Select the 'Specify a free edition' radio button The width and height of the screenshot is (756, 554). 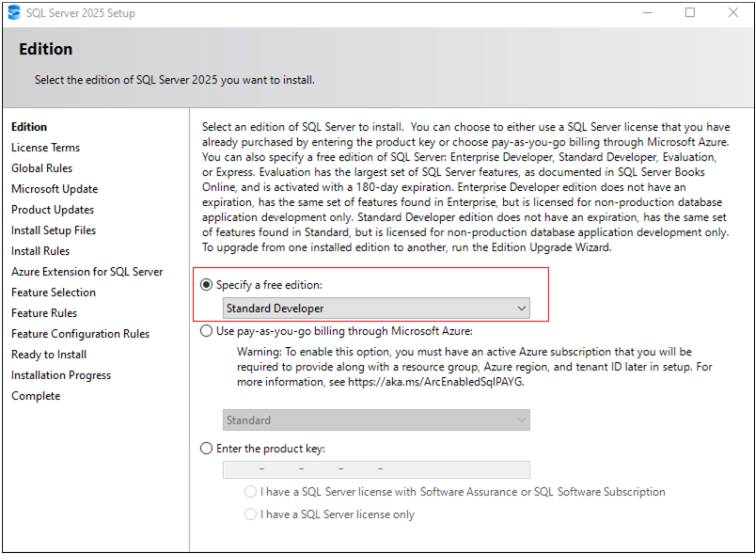[x=206, y=285]
